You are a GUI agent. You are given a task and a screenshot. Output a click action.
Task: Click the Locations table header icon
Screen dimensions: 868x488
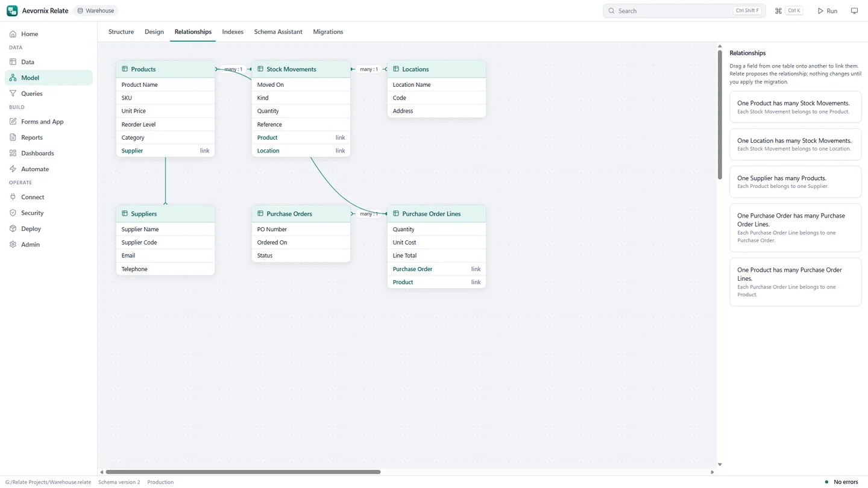[x=396, y=69]
